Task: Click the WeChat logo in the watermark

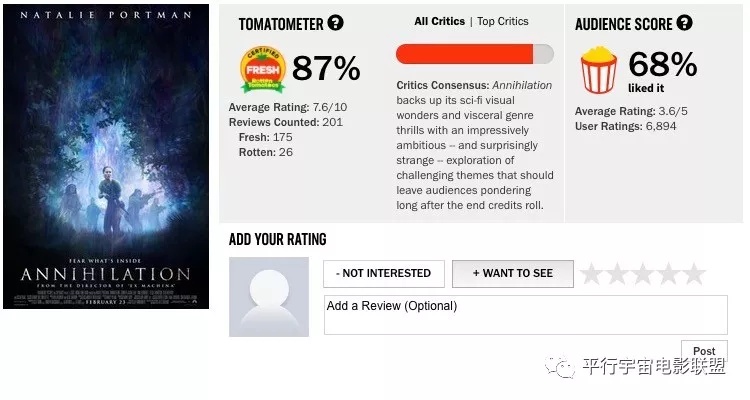Action: [560, 367]
